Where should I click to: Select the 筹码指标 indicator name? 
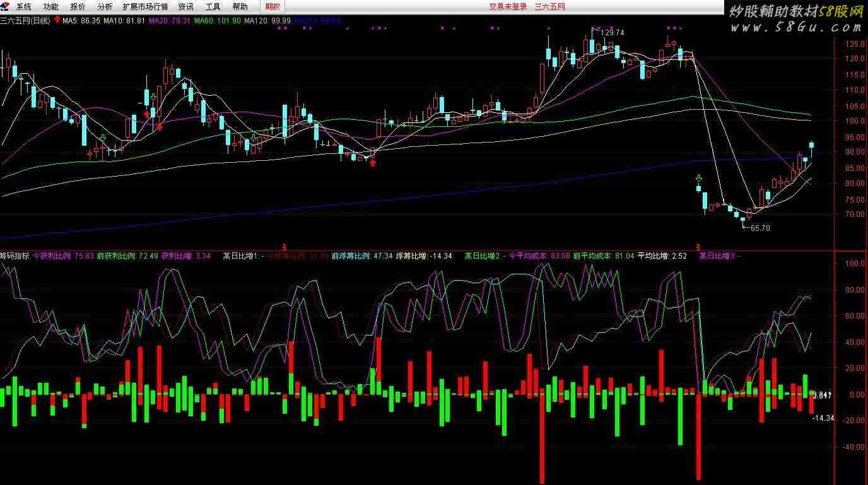(x=15, y=256)
